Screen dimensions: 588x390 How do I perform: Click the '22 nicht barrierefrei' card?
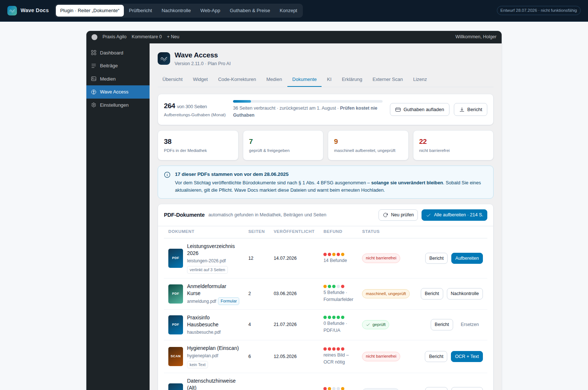pos(453,145)
